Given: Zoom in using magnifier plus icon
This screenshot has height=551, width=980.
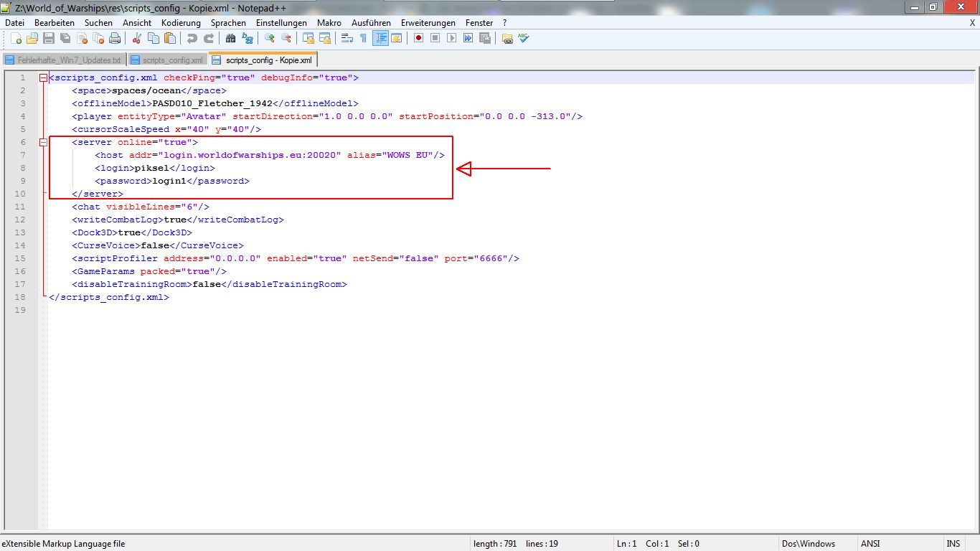Looking at the screenshot, I should 269,38.
